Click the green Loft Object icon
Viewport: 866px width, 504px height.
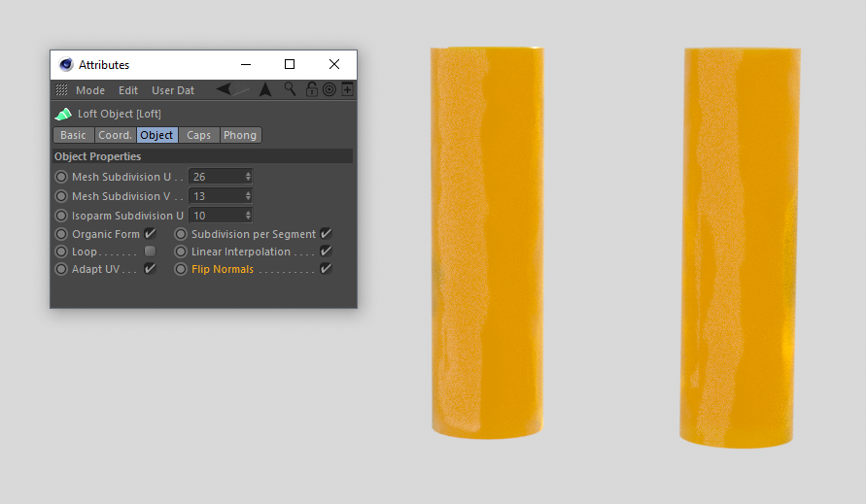[x=63, y=114]
